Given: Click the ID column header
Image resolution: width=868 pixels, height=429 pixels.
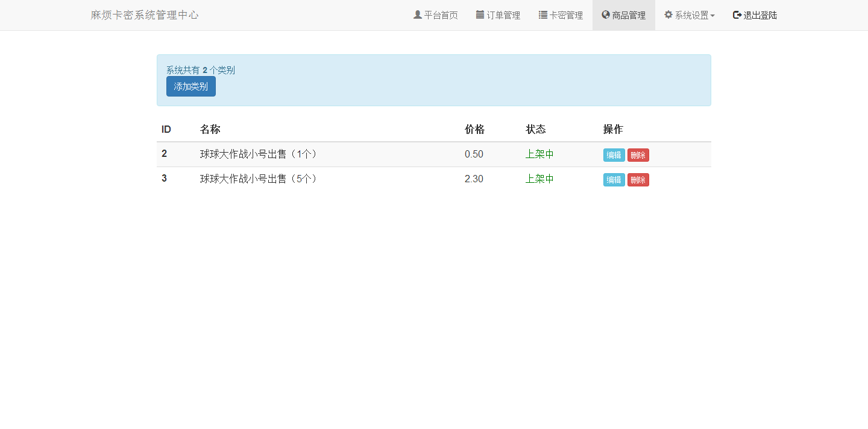Looking at the screenshot, I should (166, 129).
